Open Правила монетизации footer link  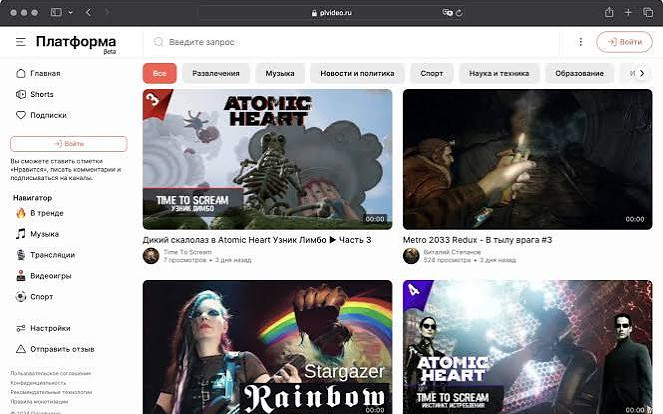point(39,402)
